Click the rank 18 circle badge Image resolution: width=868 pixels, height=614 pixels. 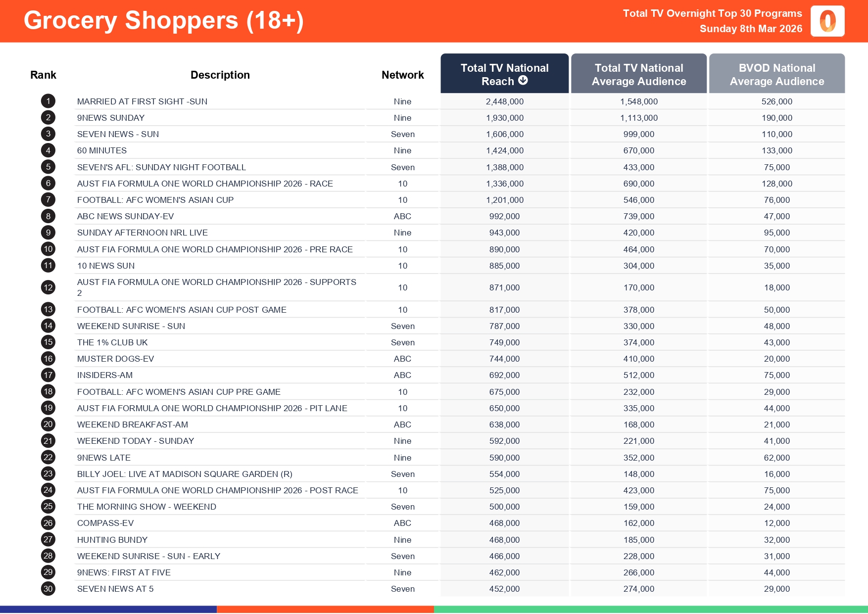(48, 392)
